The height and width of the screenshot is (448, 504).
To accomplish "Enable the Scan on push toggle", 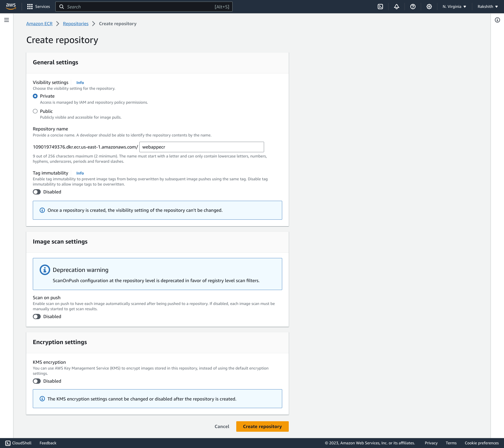I will [x=37, y=317].
